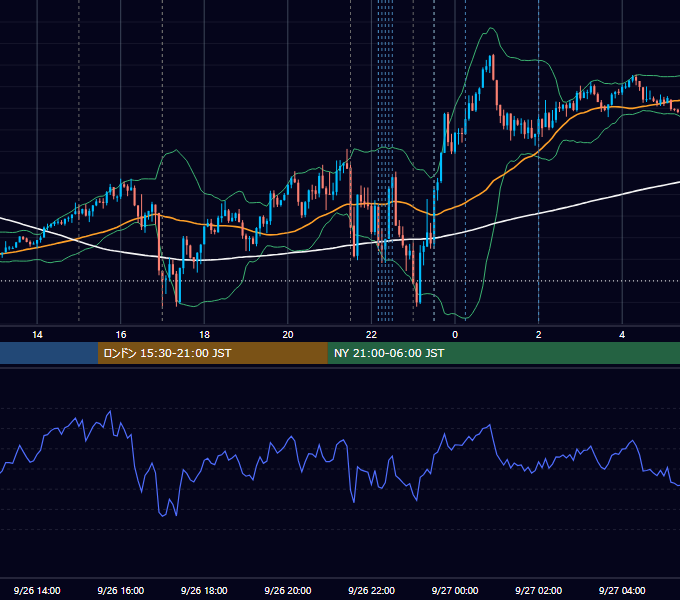Click the hour label 0 on time axis
This screenshot has height=600, width=680.
pyautogui.click(x=455, y=335)
